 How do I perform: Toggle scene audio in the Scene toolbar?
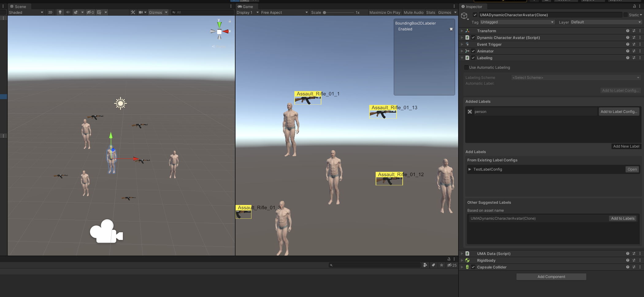click(68, 12)
